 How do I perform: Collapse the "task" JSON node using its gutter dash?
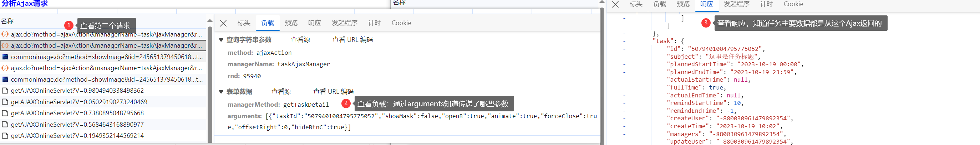coord(624,41)
